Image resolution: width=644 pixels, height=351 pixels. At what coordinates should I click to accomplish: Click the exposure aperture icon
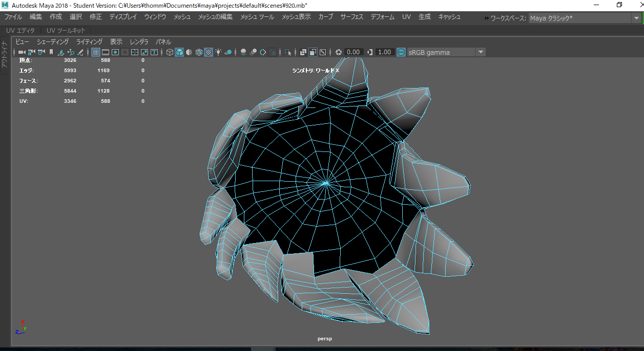[x=339, y=52]
